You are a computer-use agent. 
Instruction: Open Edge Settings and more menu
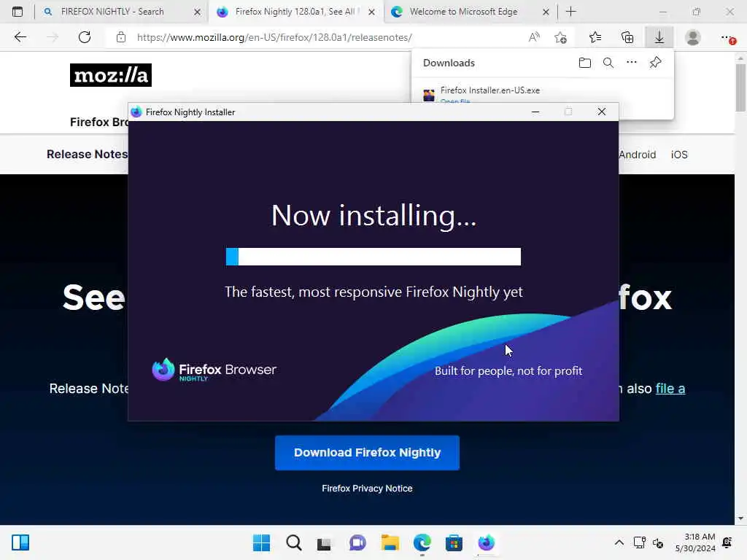click(x=727, y=37)
